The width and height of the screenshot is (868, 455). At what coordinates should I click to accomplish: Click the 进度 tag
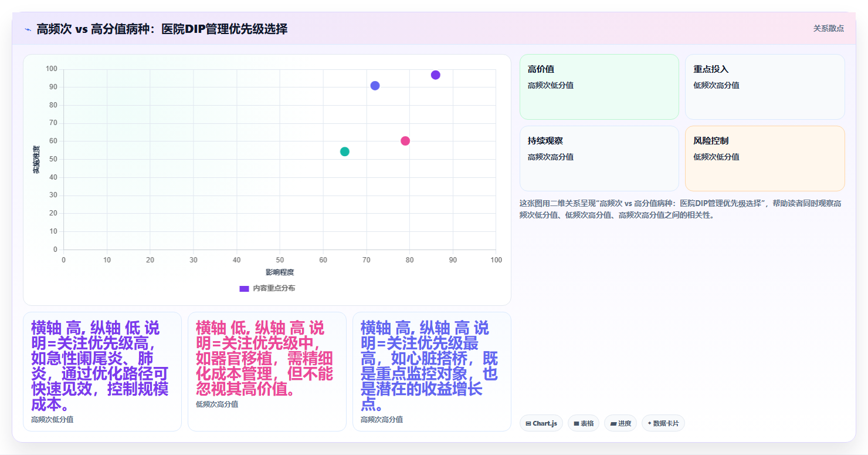click(x=621, y=423)
